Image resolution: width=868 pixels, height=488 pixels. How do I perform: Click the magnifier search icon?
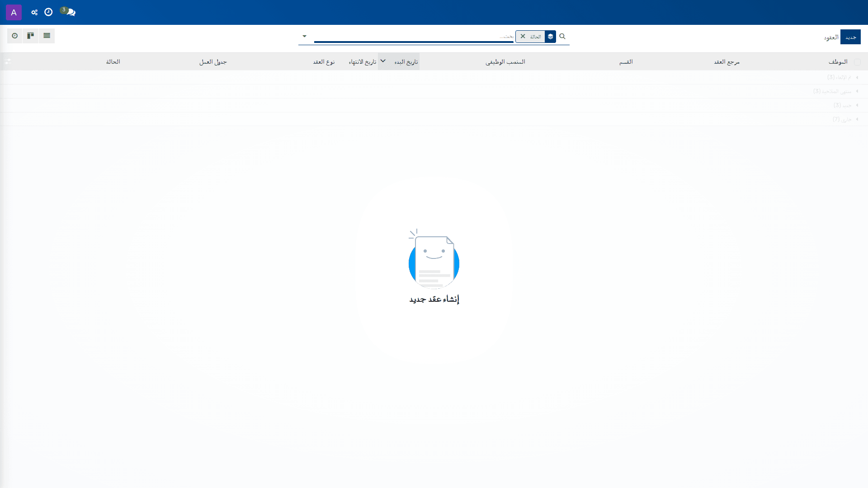point(562,36)
